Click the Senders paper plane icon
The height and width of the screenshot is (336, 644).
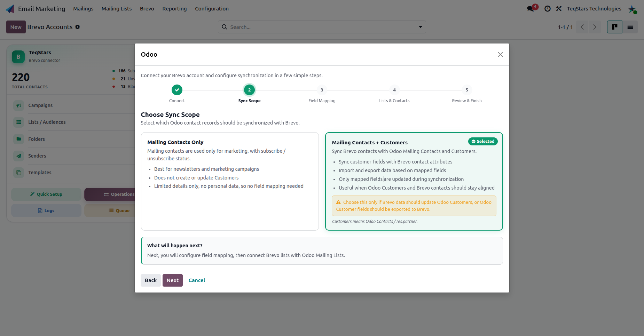click(19, 156)
